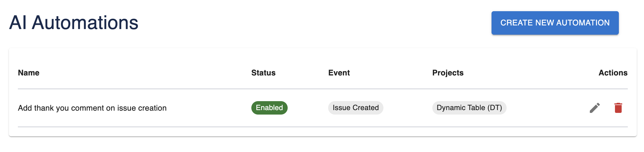Open the automation named Add thank you comment
The height and width of the screenshot is (152, 644).
tap(92, 108)
